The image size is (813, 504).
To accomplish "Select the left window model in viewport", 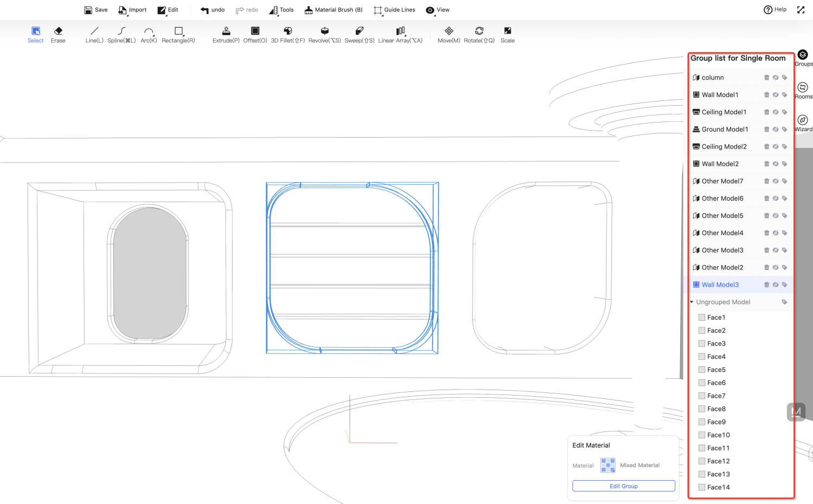I will pyautogui.click(x=130, y=277).
